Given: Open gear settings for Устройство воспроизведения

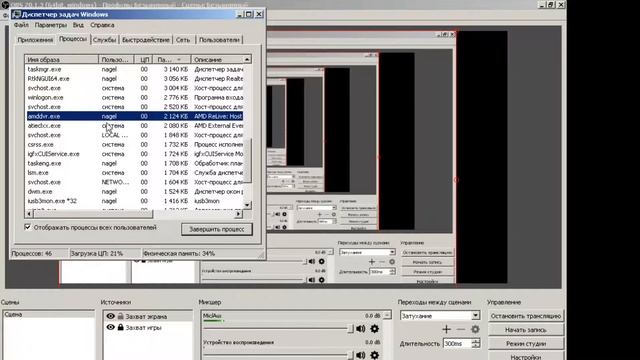Looking at the screenshot, I should [x=374, y=355].
